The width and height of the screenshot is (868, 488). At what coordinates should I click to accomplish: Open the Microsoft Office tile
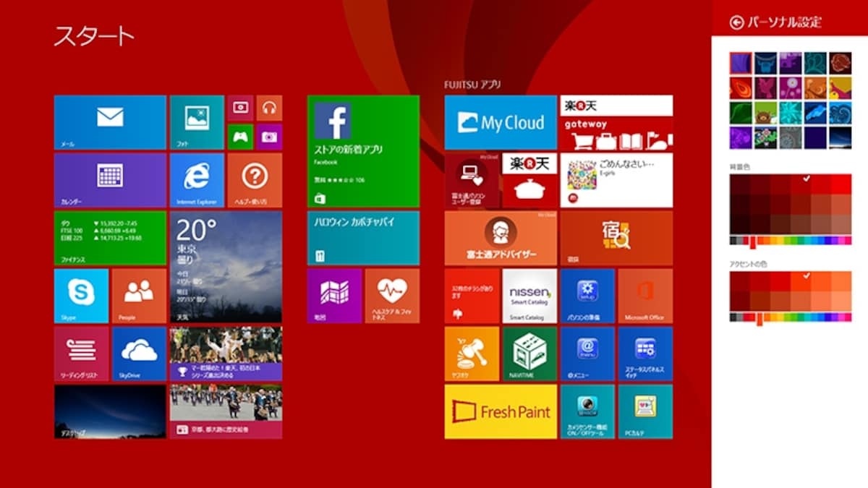[x=645, y=296]
